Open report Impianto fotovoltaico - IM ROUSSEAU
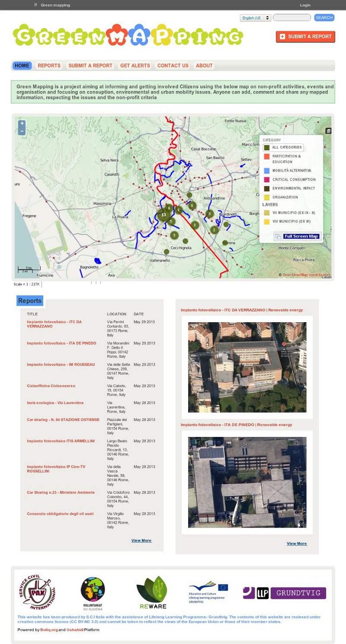This screenshot has height=644, width=346. coord(61,365)
